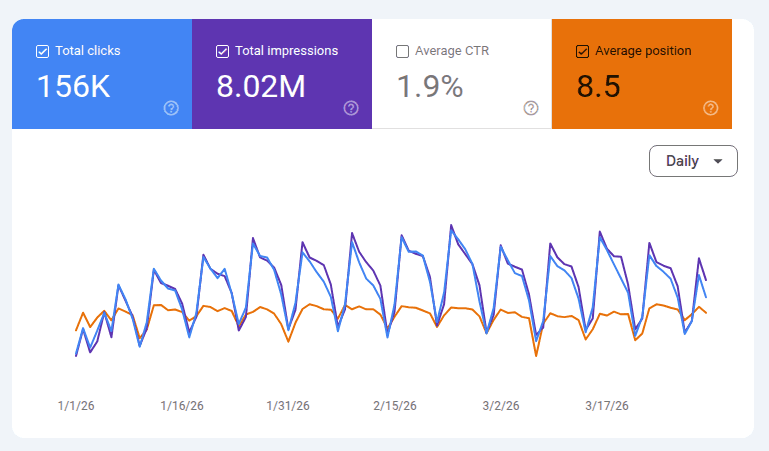The height and width of the screenshot is (451, 769).
Task: Enable the Average CTR checkbox
Action: click(x=402, y=51)
